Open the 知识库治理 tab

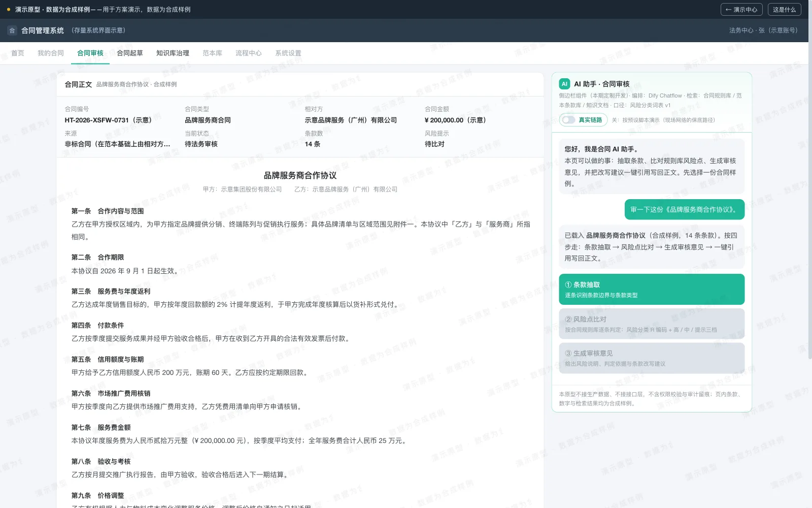point(173,53)
